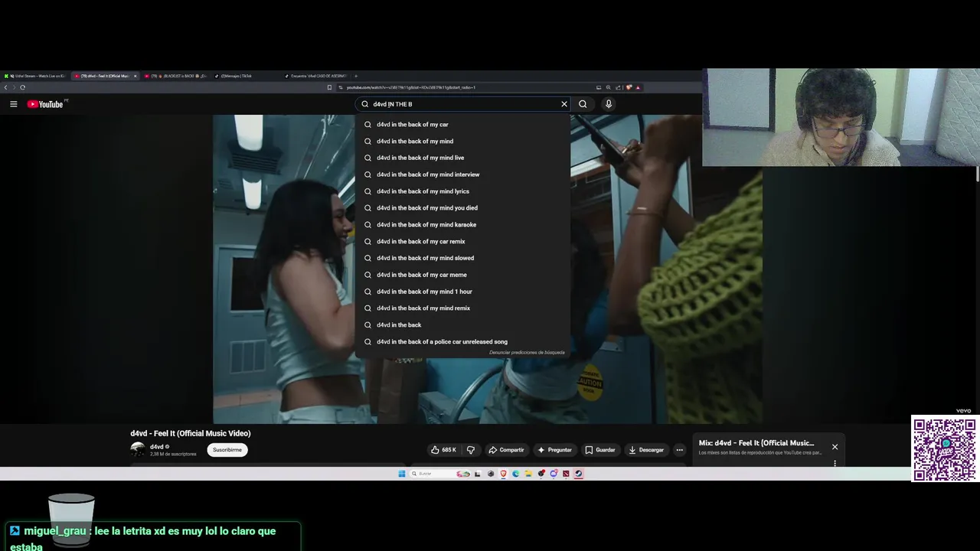Viewport: 980px width, 551px height.
Task: Choose suggestion ending with 'mind lyrics'
Action: pos(464,191)
